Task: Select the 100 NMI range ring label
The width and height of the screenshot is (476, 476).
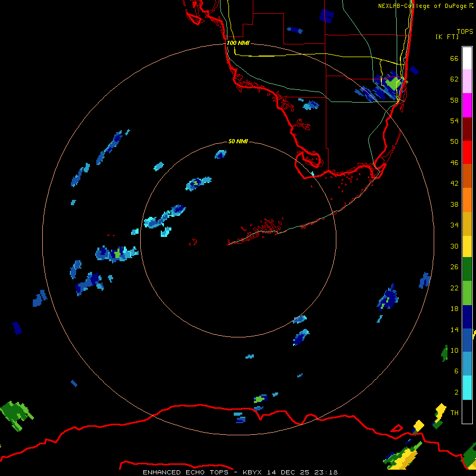Action: click(238, 43)
